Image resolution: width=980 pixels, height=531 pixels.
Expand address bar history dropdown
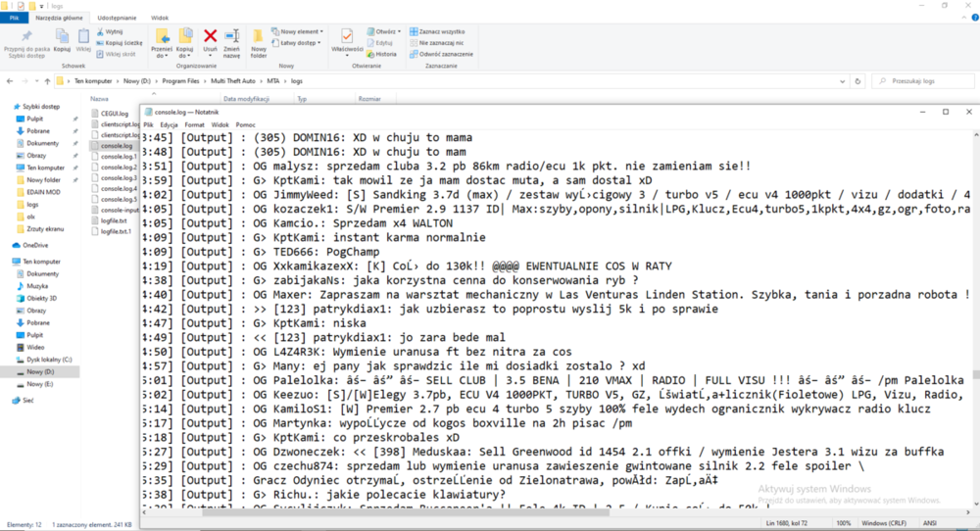(x=842, y=81)
